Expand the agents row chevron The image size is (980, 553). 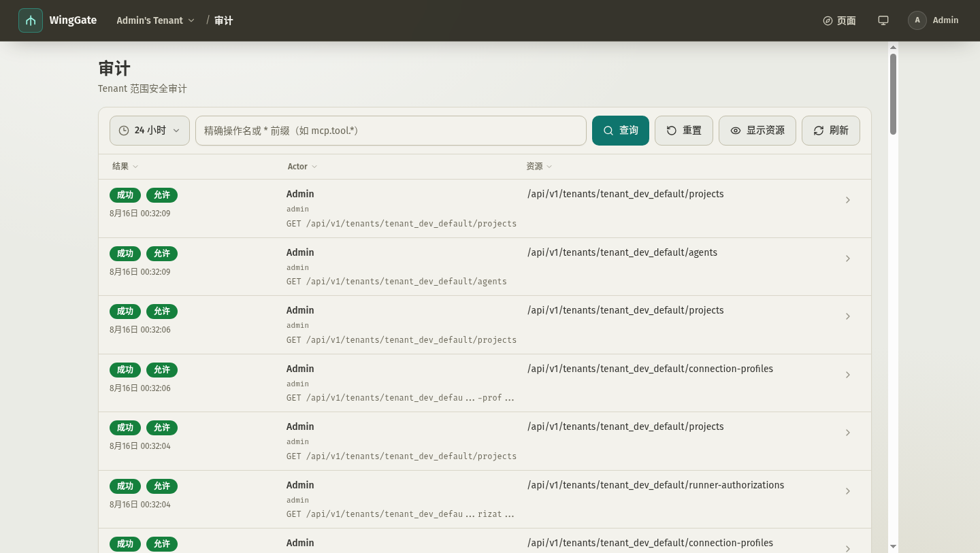pos(848,258)
